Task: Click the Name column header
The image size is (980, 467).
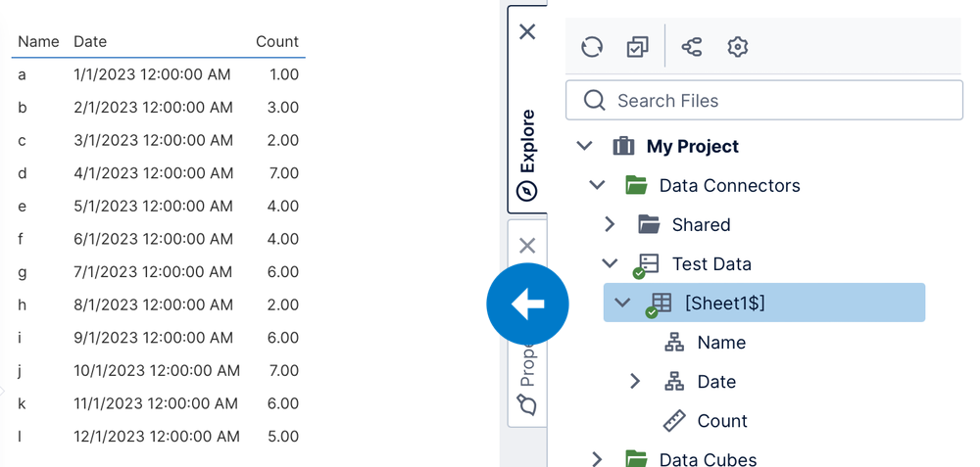Action: pos(38,42)
